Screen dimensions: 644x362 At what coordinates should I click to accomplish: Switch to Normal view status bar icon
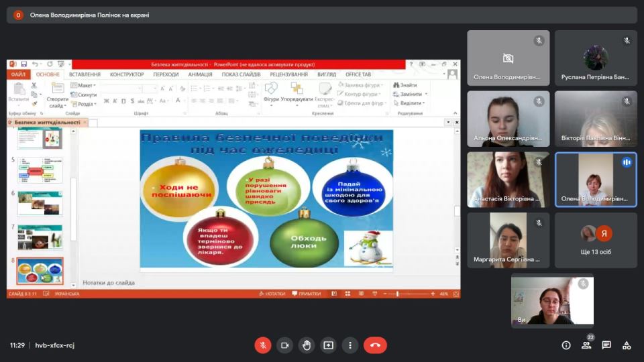[334, 294]
